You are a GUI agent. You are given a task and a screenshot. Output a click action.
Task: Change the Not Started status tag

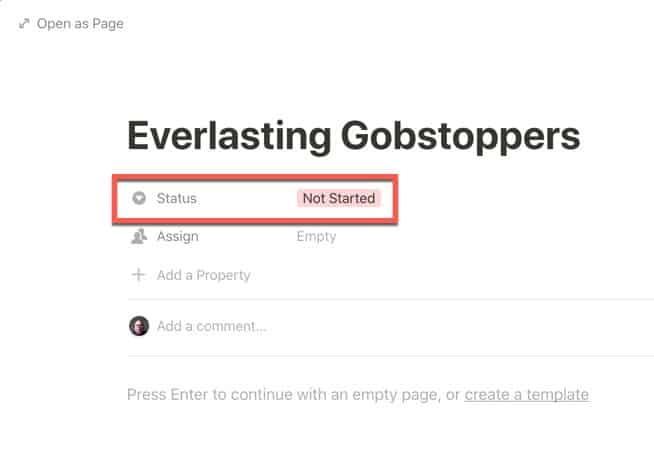339,198
